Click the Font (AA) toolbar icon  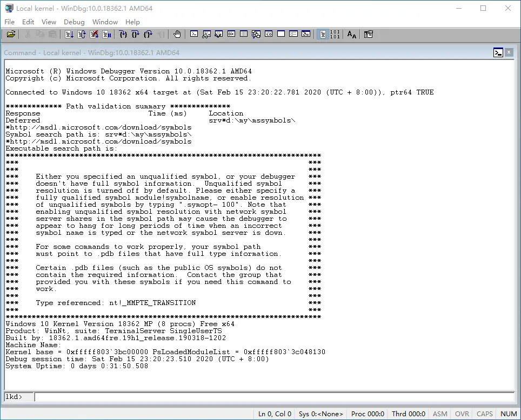(x=351, y=34)
